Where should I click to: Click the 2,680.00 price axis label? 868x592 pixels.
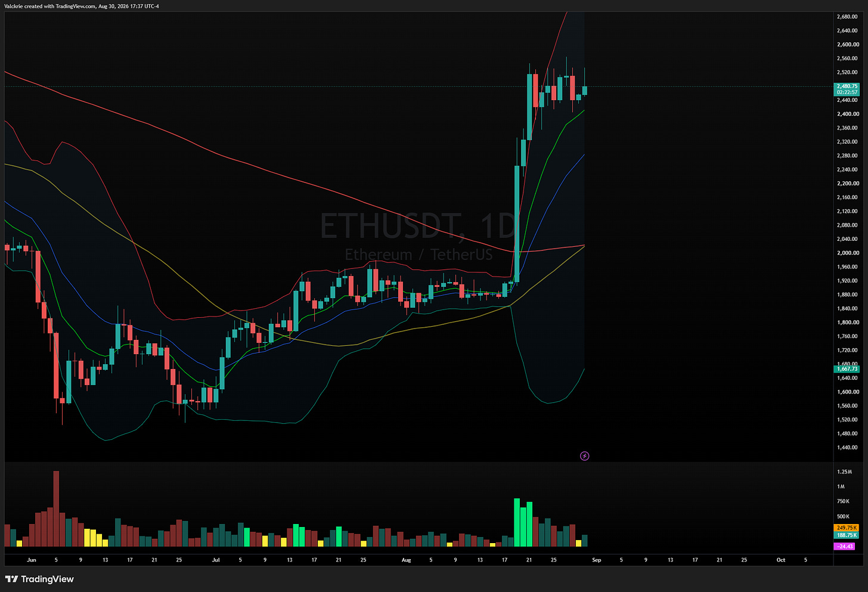pos(847,17)
